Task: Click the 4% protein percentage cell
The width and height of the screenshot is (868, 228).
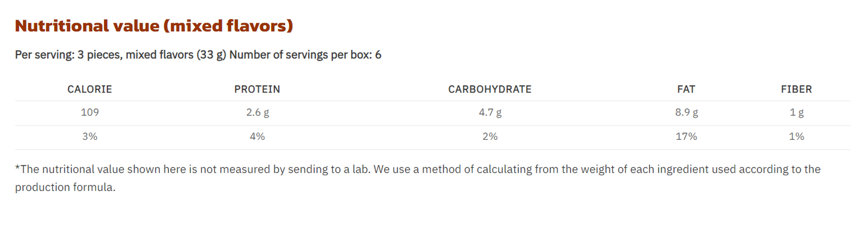Action: tap(257, 137)
